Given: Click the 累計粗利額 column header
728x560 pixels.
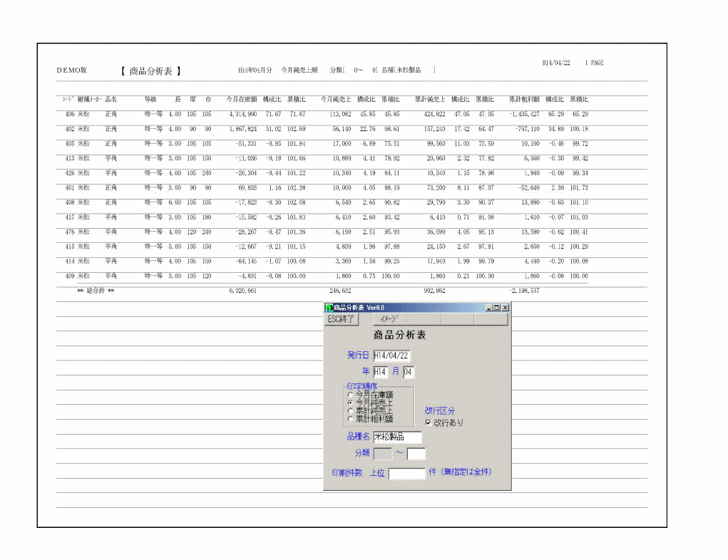Looking at the screenshot, I should [x=524, y=99].
